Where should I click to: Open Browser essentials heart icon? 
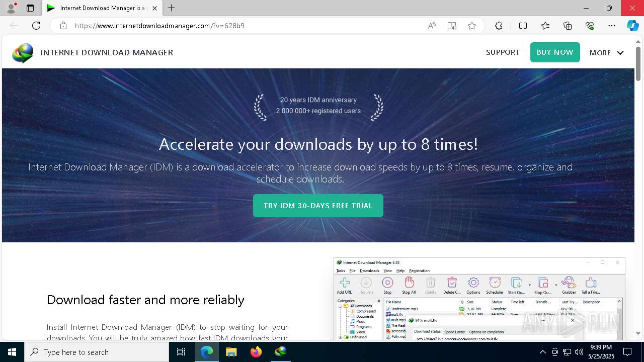pyautogui.click(x=590, y=26)
